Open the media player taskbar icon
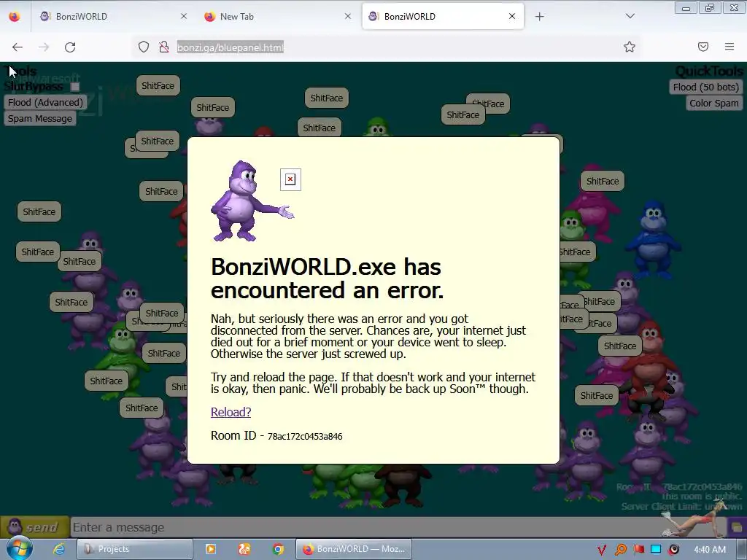The height and width of the screenshot is (560, 747). 210,549
